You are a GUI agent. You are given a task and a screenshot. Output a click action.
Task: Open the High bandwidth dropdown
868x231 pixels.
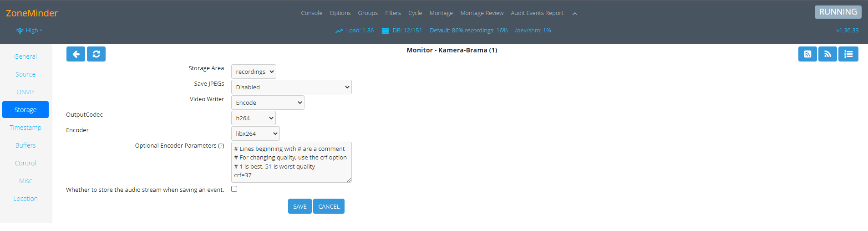(30, 31)
